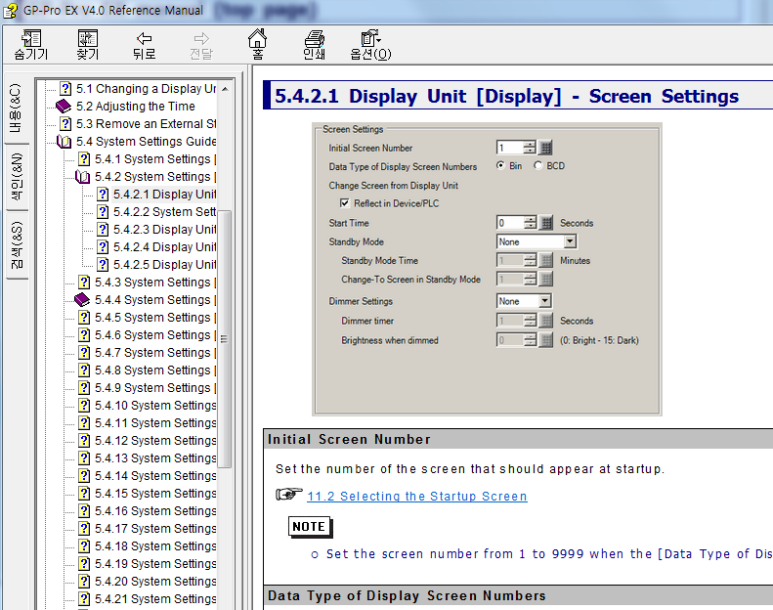This screenshot has width=773, height=610.
Task: Go back with the 뒤로 arrow
Action: [144, 38]
